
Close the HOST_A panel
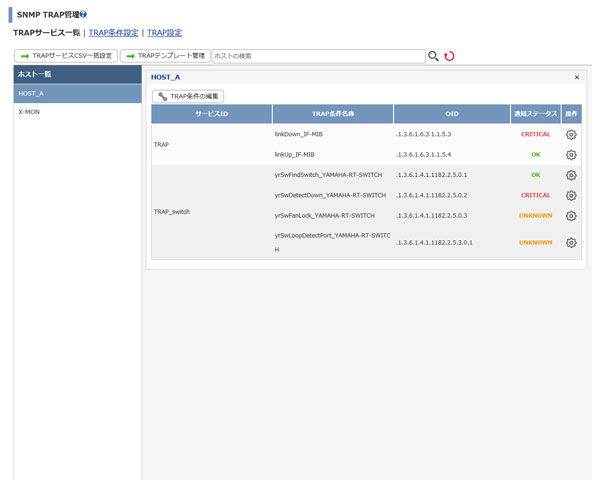[x=577, y=77]
